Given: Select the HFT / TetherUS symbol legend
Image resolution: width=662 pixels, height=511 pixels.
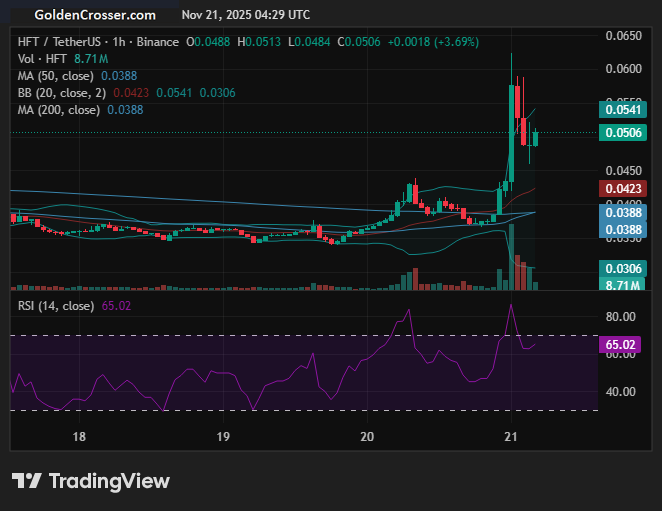Looking at the screenshot, I should coord(98,42).
